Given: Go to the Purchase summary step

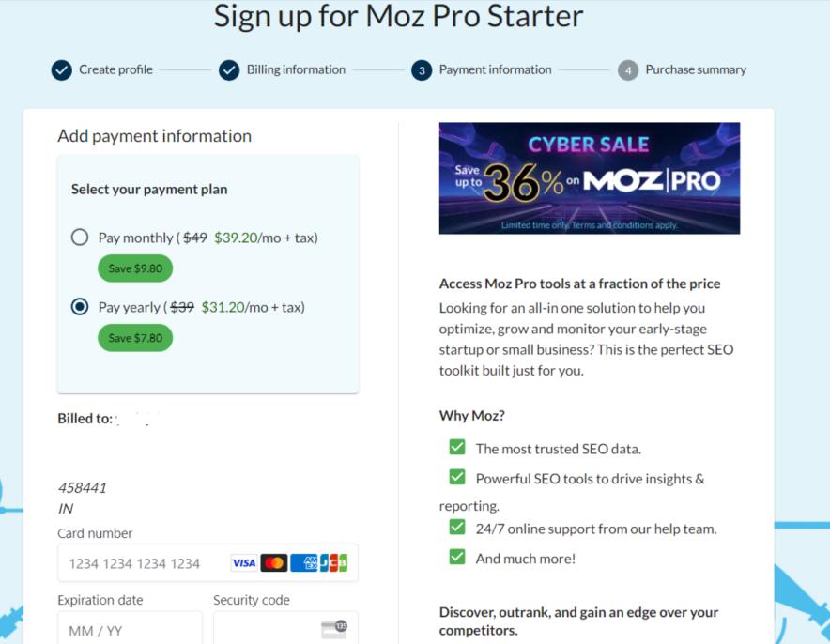Looking at the screenshot, I should 695,69.
